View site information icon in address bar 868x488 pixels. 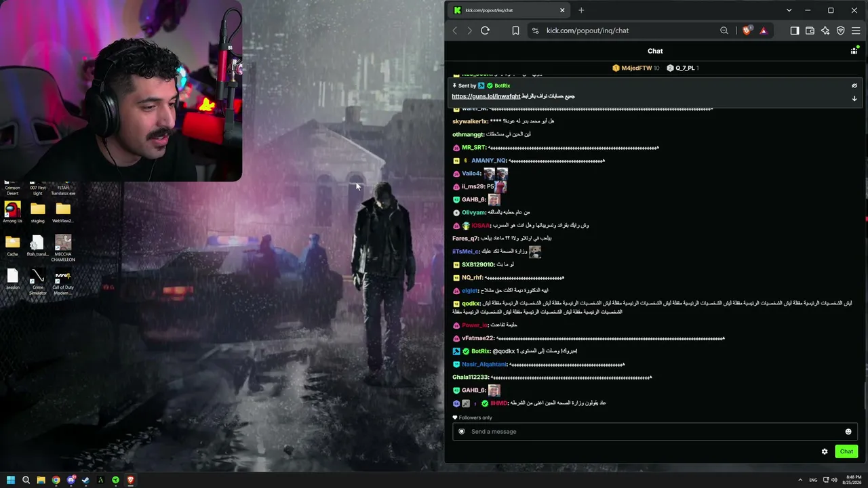535,30
